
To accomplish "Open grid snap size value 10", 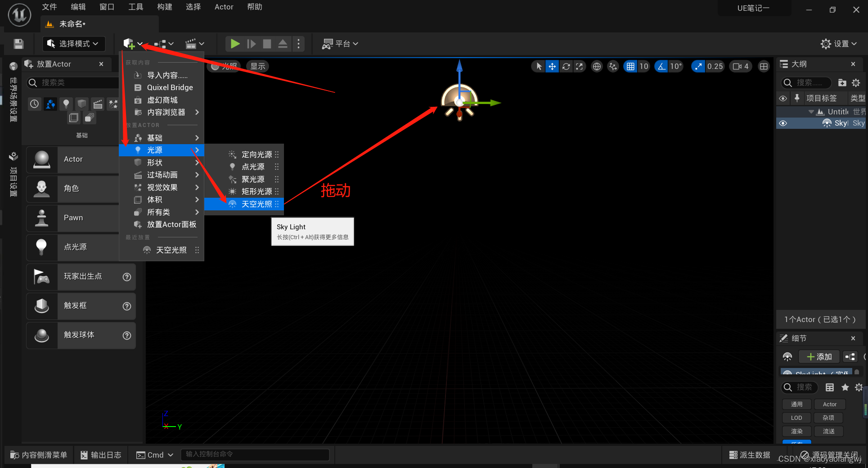I will [644, 66].
